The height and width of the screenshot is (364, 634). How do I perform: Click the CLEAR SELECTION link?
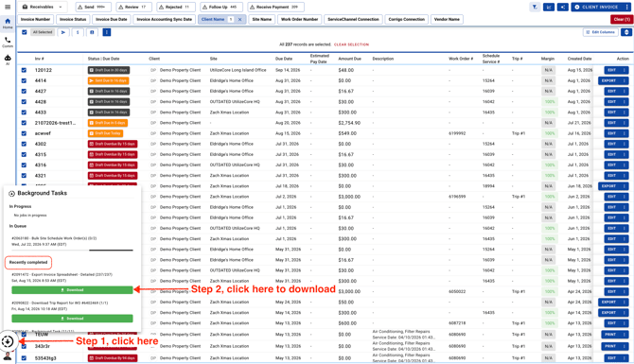pyautogui.click(x=351, y=44)
